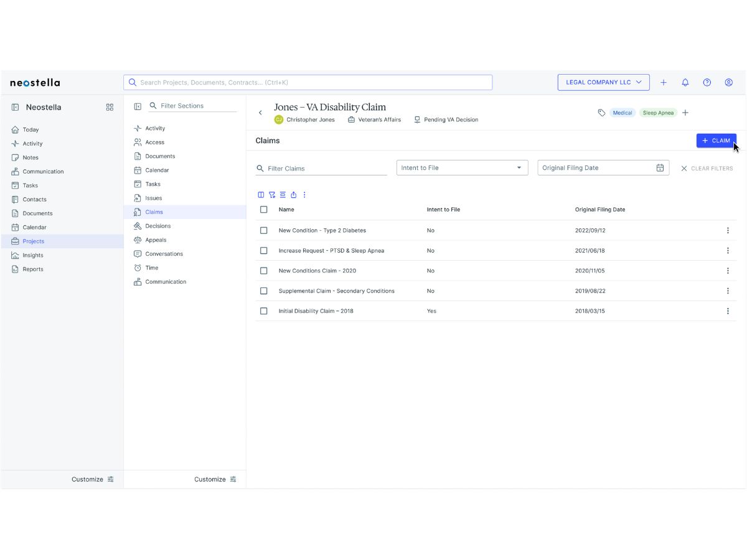
Task: Switch to the Appeals section
Action: 185,240
